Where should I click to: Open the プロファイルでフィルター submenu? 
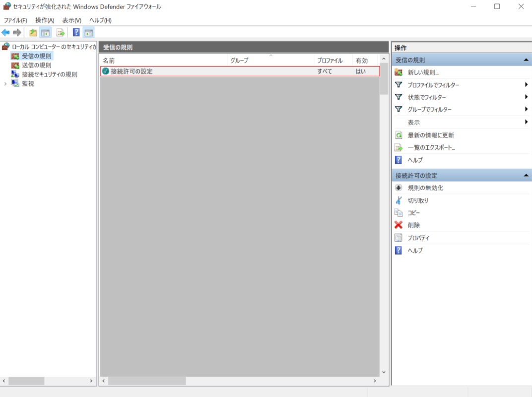[433, 85]
